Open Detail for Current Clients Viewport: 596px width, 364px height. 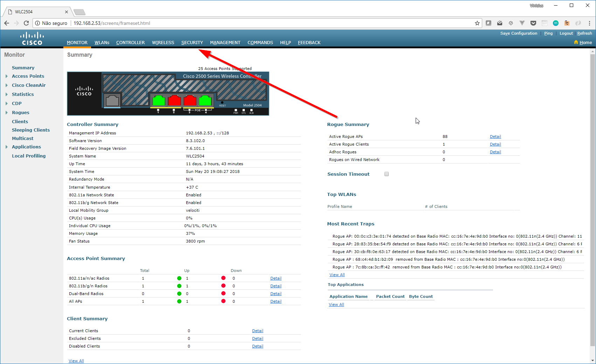tap(257, 331)
